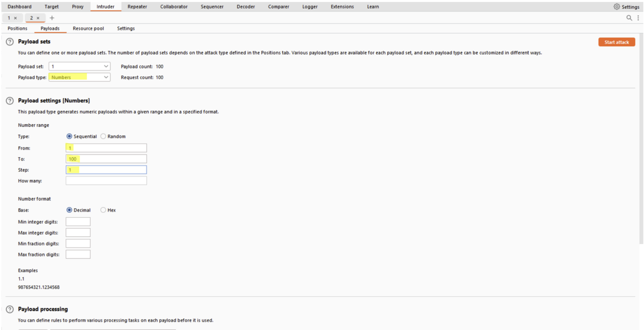Viewport: 644px width, 330px height.
Task: Switch to the Positions tab
Action: pos(17,28)
